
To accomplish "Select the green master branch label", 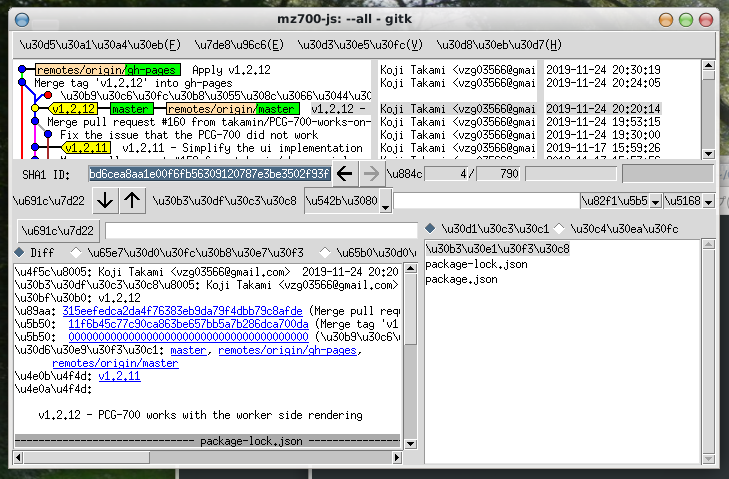I will (x=132, y=109).
